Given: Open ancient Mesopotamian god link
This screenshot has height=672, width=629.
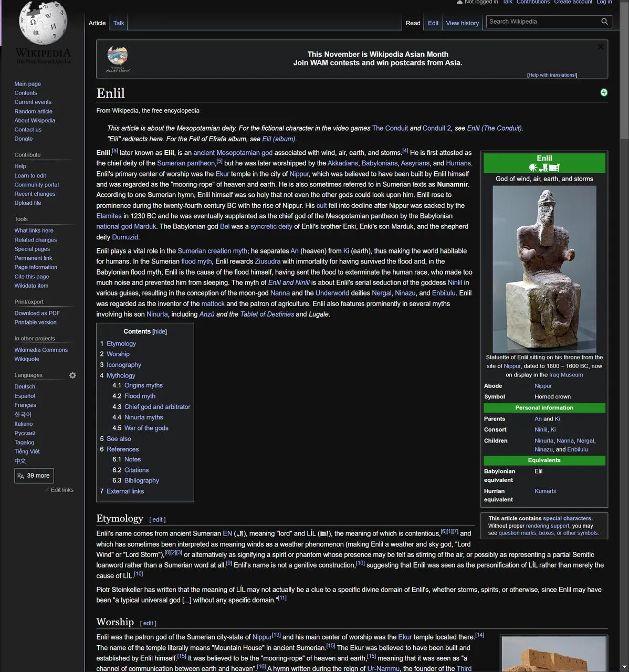Looking at the screenshot, I should (x=233, y=153).
